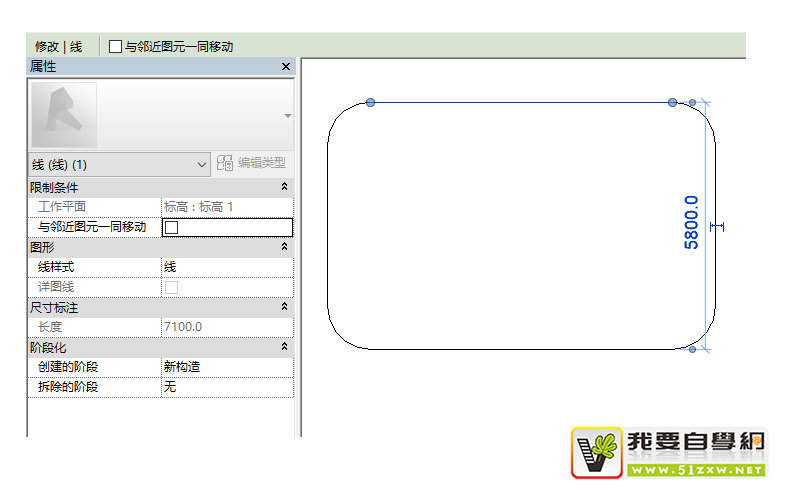Click the dimension toggle symbol beside 5800.0
The image size is (800, 500).
716,227
